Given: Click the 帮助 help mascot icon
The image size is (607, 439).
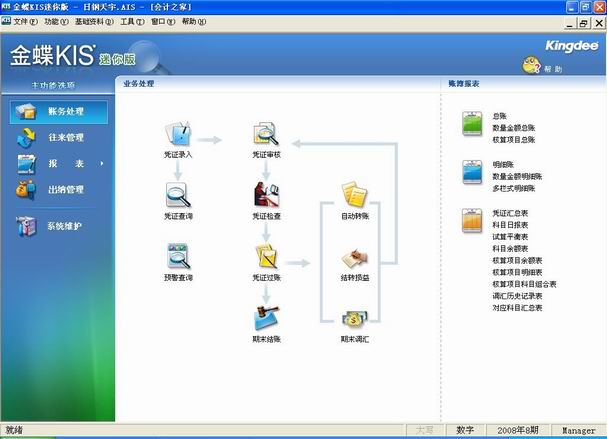Looking at the screenshot, I should click(x=531, y=65).
